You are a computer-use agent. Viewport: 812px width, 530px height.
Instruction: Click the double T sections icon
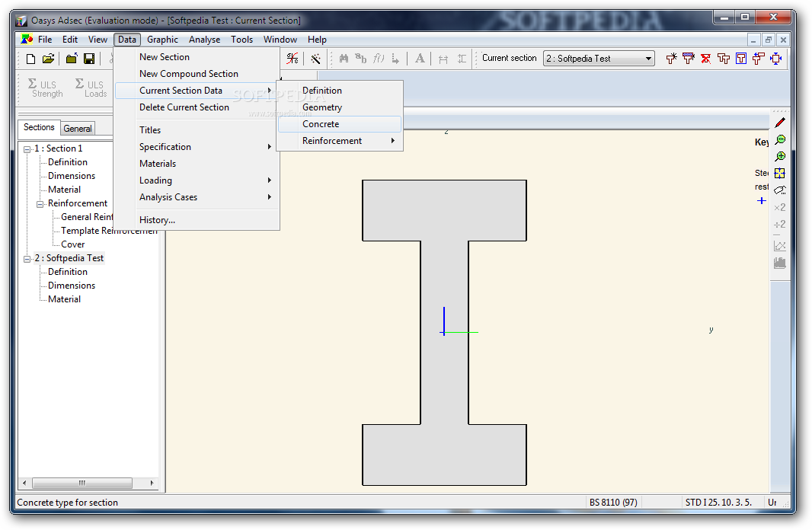(x=724, y=59)
